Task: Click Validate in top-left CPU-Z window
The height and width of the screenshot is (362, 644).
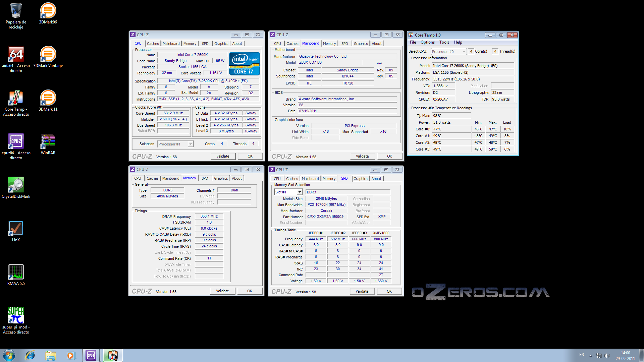Action: tap(223, 156)
